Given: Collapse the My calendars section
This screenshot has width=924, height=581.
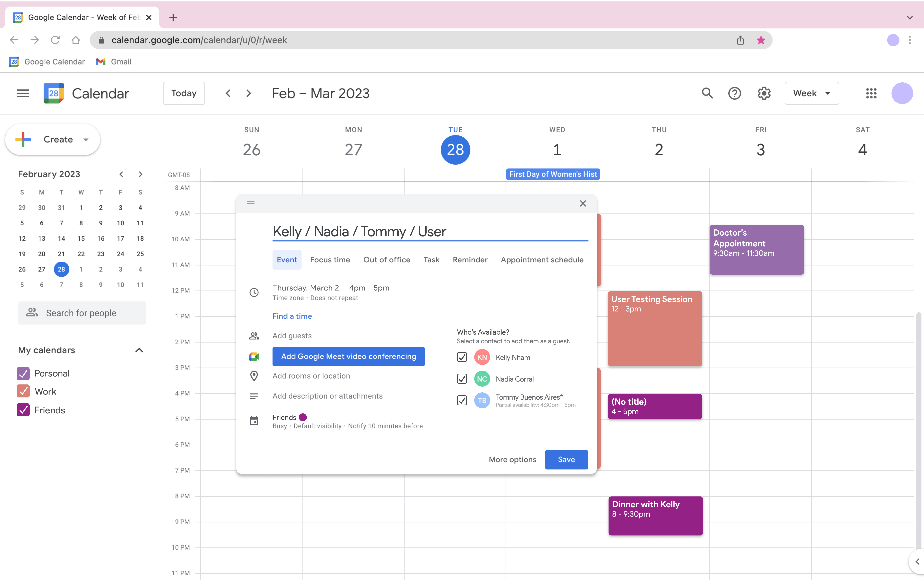Looking at the screenshot, I should click(x=139, y=350).
